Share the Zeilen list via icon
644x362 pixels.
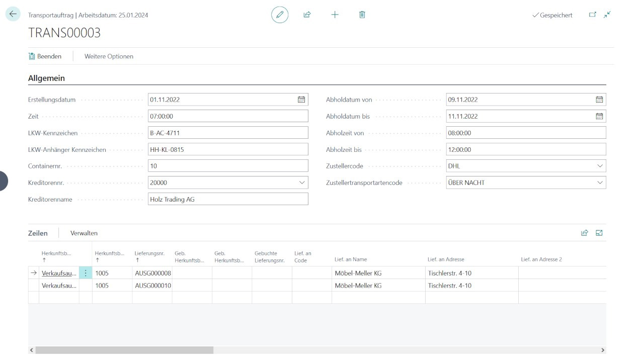point(585,233)
